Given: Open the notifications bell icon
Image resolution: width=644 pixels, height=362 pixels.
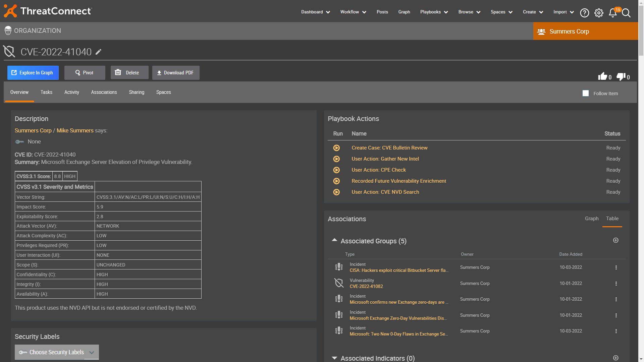Looking at the screenshot, I should point(613,13).
